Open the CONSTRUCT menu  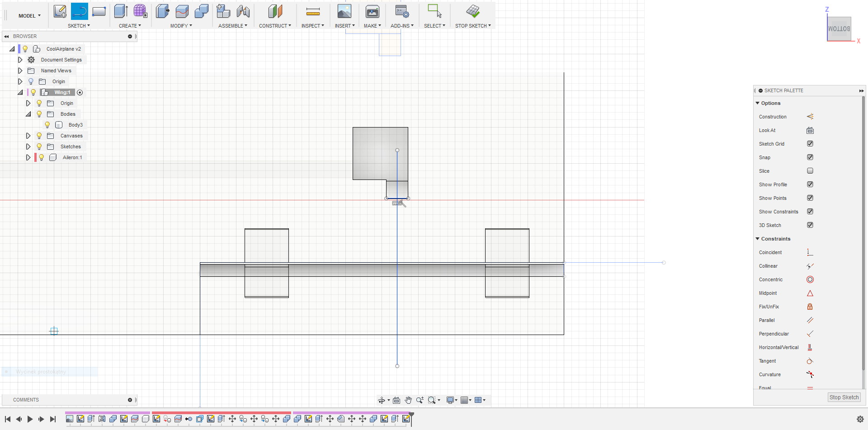(275, 26)
